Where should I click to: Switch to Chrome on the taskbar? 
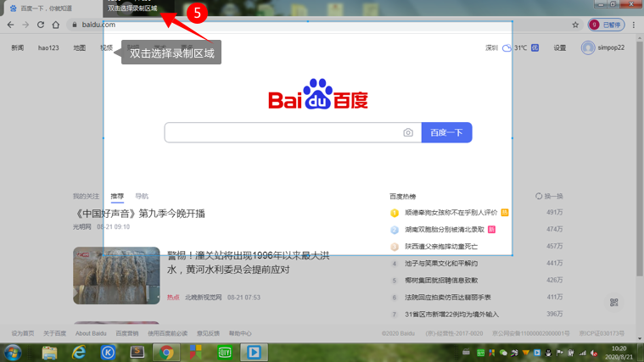[166, 353]
